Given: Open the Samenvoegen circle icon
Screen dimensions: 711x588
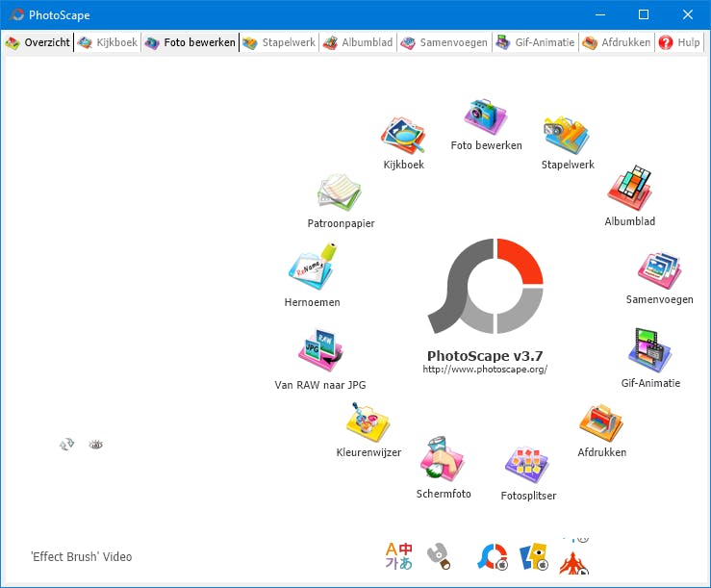Looking at the screenshot, I should [x=659, y=270].
